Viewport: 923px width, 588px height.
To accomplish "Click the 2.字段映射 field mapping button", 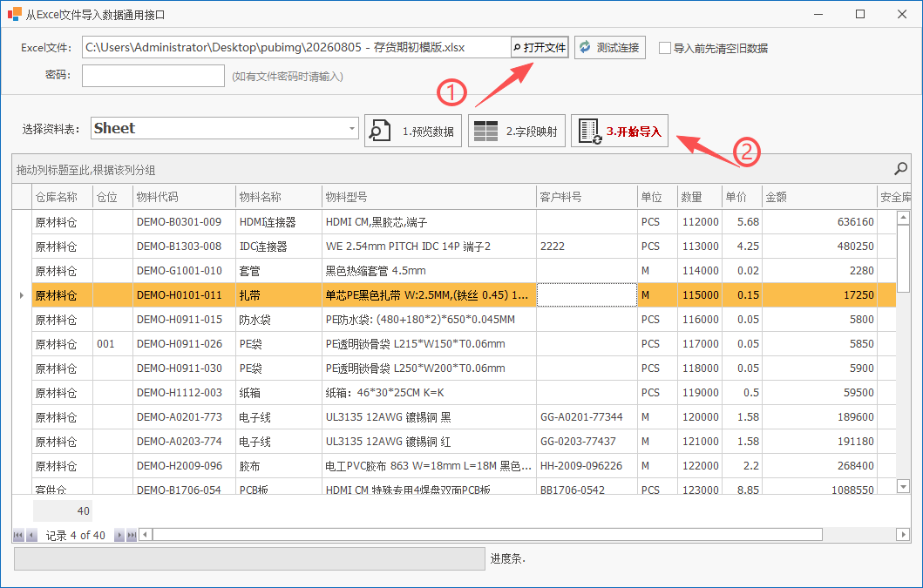I will [517, 131].
